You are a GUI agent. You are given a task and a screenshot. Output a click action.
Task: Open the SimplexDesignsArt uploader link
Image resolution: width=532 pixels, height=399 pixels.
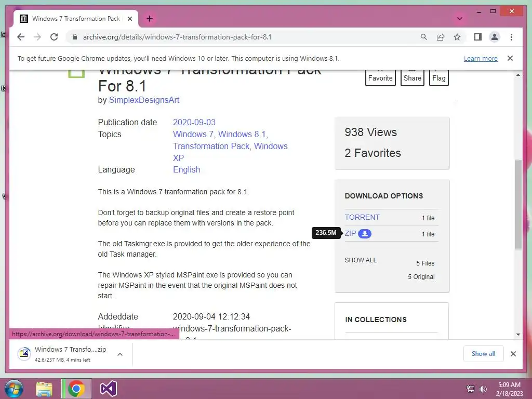(144, 100)
